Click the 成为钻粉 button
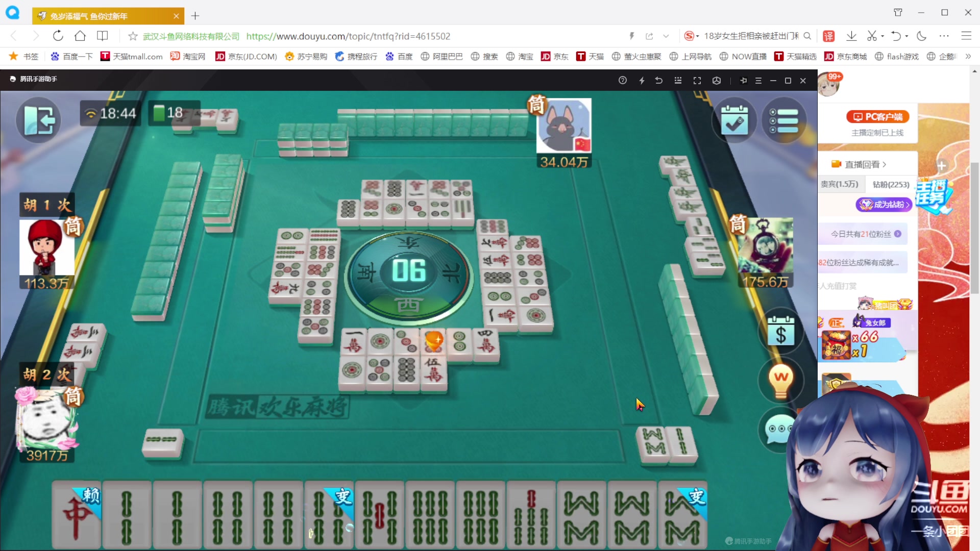 [x=884, y=205]
